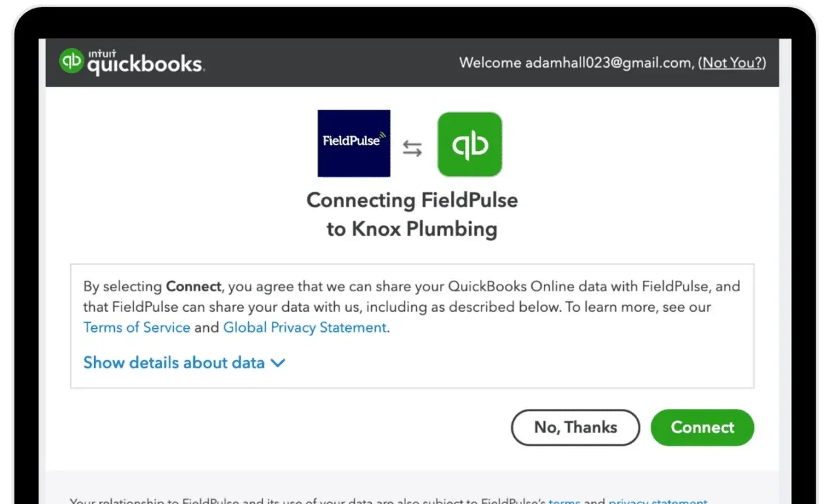Decline with the No, Thanks button
The height and width of the screenshot is (504, 832).
coord(575,427)
